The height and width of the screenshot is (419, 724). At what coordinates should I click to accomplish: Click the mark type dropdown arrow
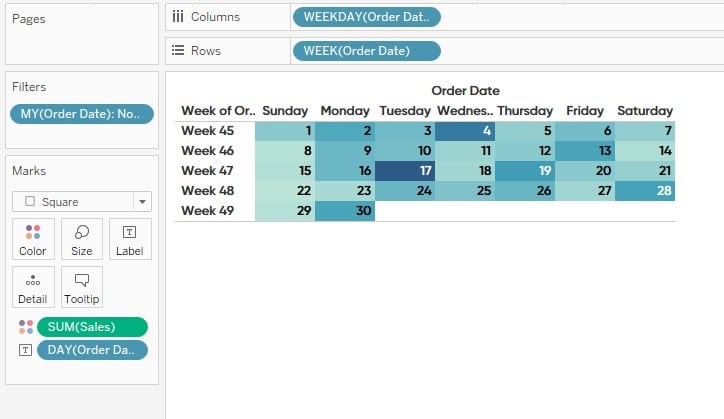coord(142,202)
